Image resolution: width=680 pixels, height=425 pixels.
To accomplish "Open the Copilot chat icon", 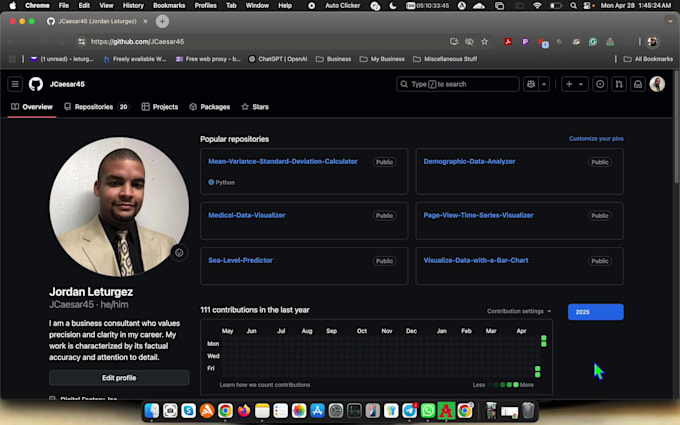I will point(531,84).
